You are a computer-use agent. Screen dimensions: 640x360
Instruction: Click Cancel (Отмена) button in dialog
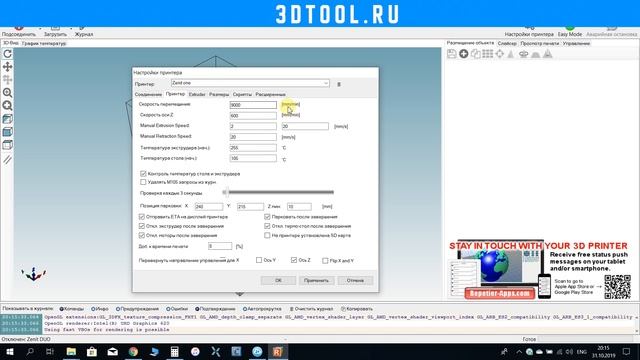[x=355, y=280]
